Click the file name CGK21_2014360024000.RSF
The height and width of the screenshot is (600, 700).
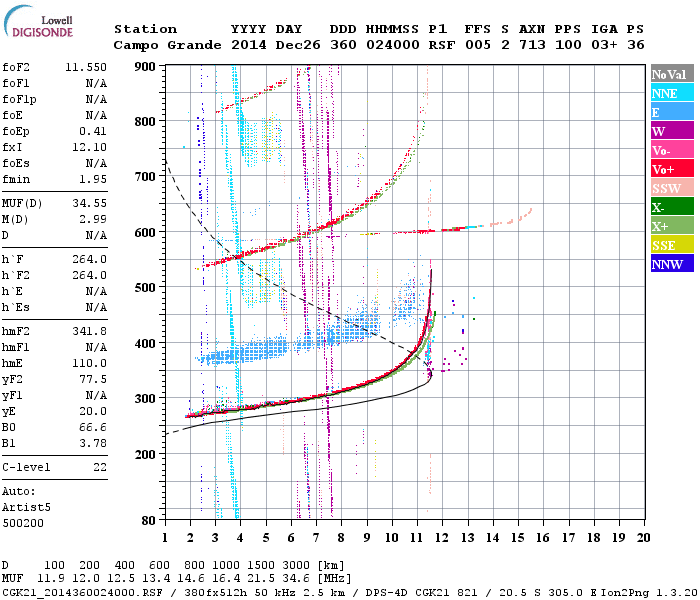click(x=82, y=592)
